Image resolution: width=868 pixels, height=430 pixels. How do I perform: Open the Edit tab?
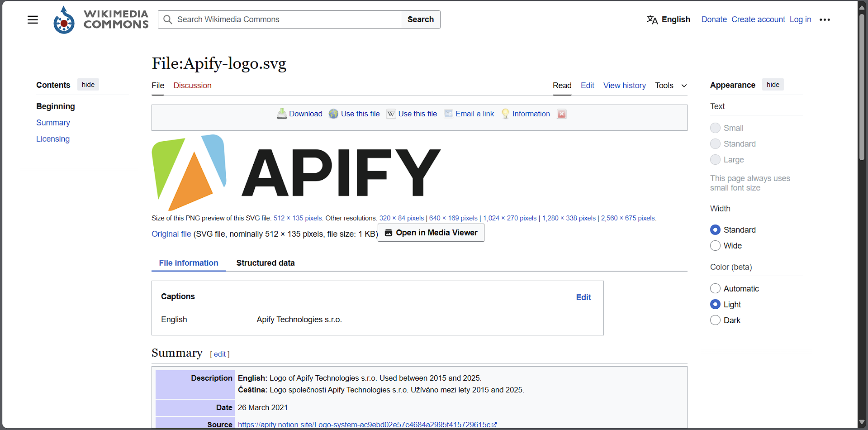[x=587, y=86]
